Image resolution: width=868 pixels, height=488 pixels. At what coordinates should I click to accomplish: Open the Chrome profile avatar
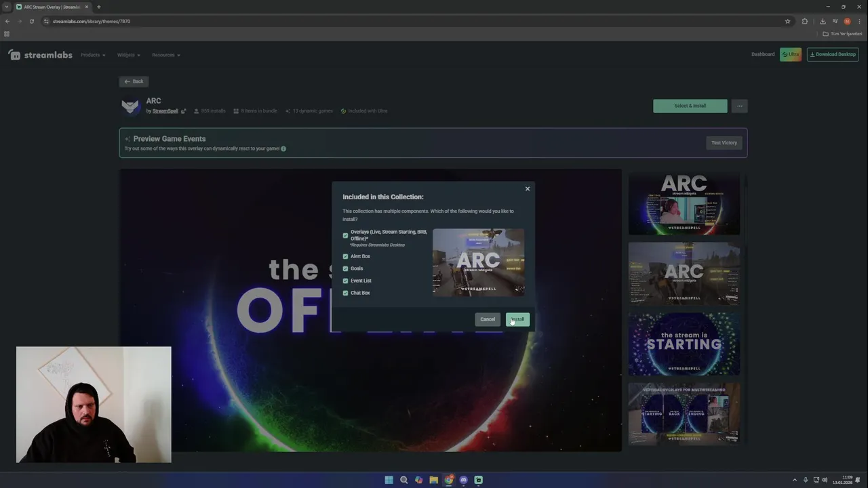point(847,21)
